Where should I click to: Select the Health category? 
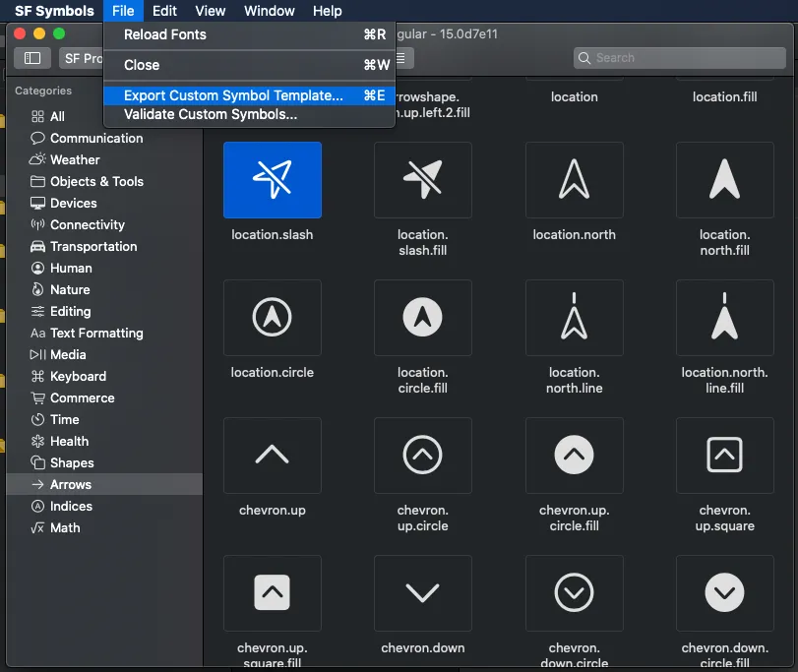104,442
